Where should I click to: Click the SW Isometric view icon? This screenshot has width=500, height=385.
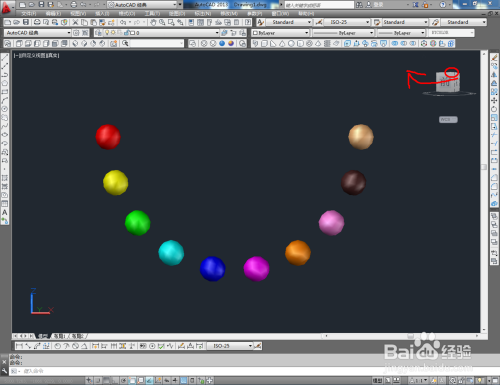[x=75, y=44]
